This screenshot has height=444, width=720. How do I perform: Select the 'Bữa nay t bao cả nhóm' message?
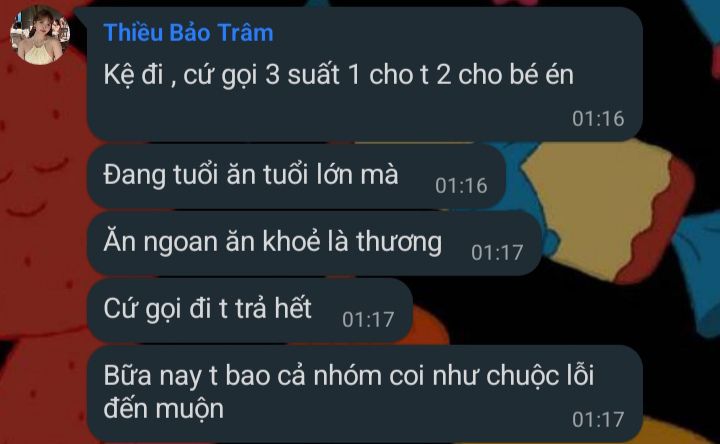(365, 393)
